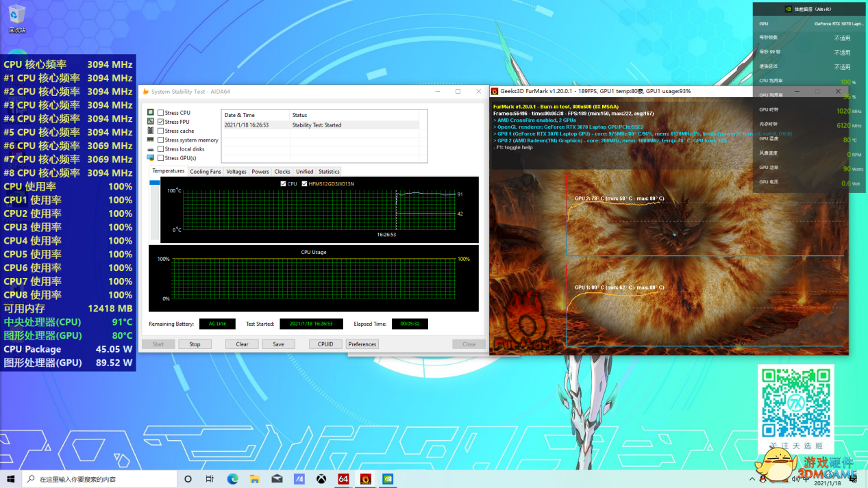Open the Mail app from the taskbar
Image resolution: width=868 pixels, height=488 pixels.
pos(277,479)
